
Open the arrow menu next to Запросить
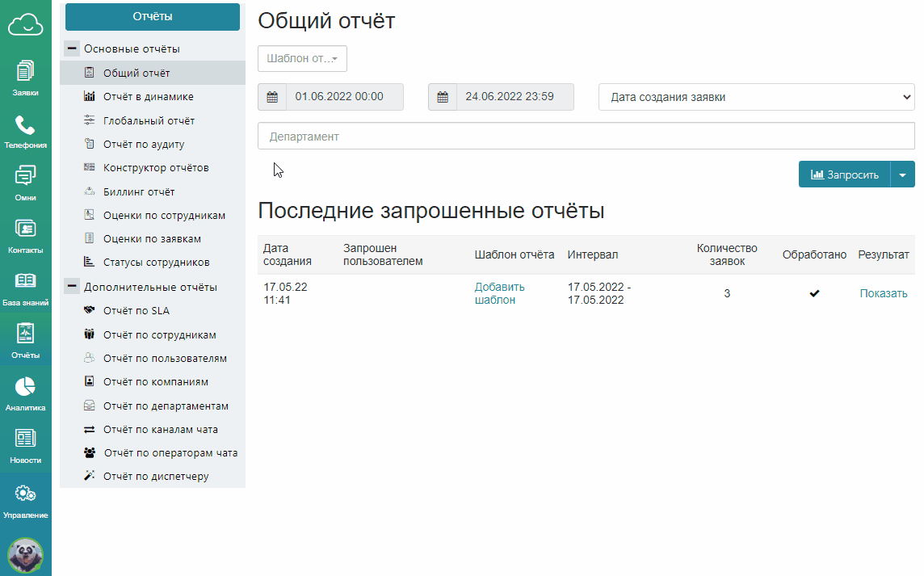coord(902,175)
